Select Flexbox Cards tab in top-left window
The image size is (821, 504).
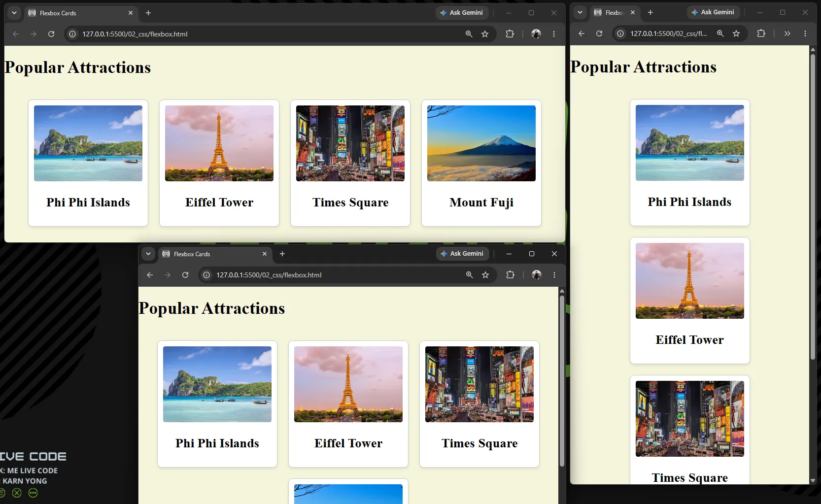(x=81, y=13)
